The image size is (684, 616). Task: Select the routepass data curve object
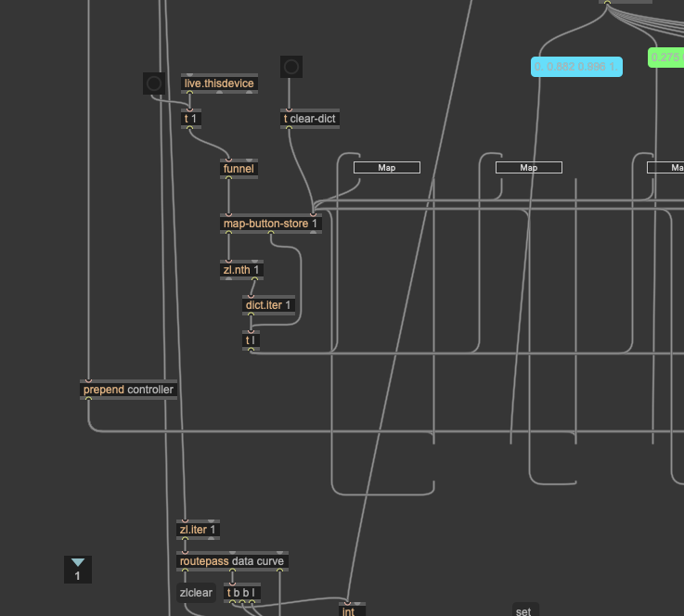tap(232, 561)
